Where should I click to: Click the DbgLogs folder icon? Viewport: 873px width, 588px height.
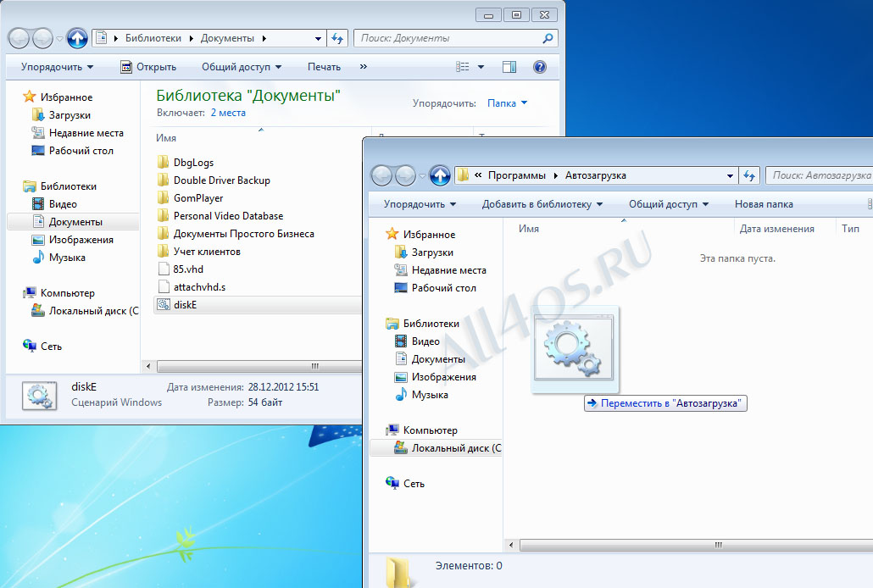point(163,162)
